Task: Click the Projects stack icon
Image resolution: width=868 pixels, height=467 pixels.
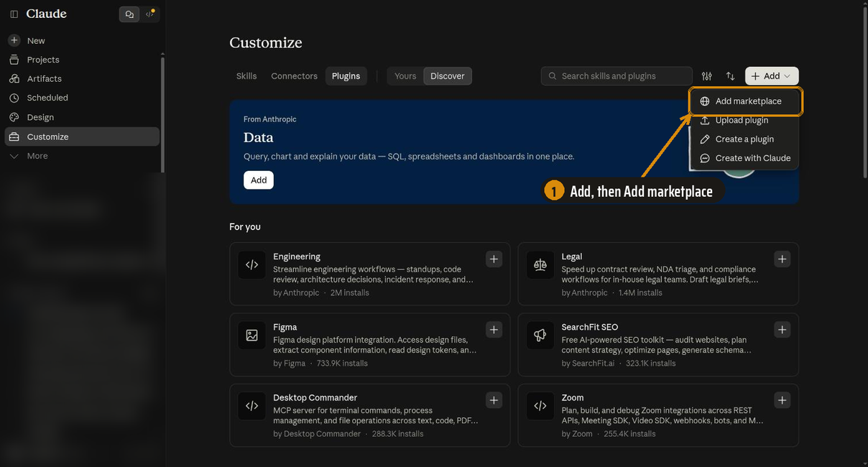Action: click(14, 60)
